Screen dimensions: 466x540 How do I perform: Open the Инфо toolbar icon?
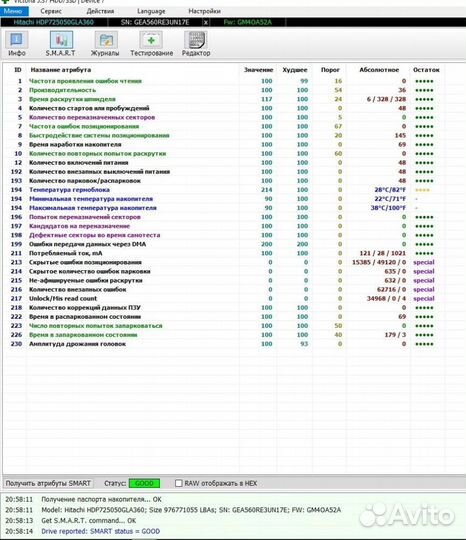point(16,44)
